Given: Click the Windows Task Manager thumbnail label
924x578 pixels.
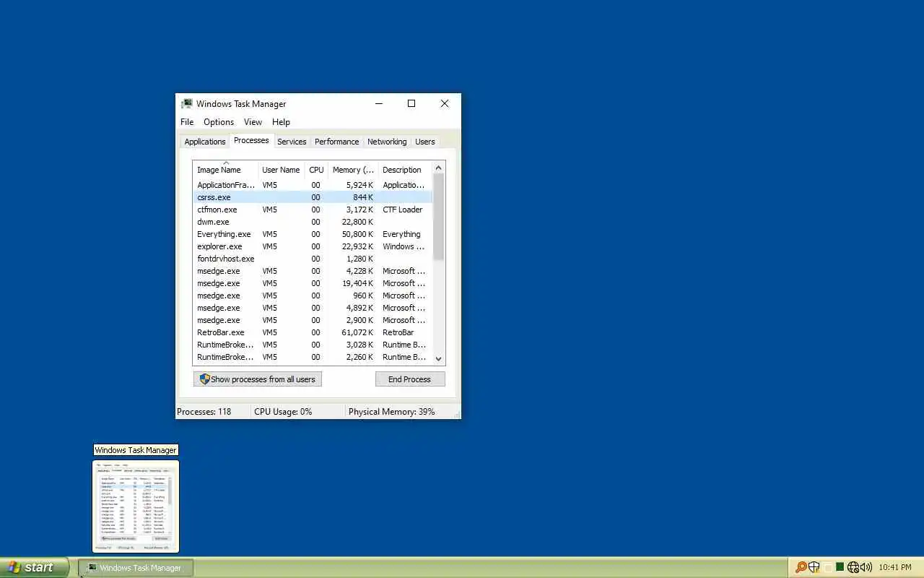Looking at the screenshot, I should tap(136, 450).
